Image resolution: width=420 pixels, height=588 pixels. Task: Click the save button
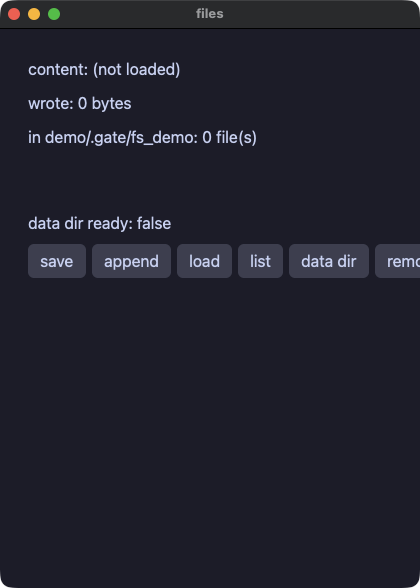click(x=57, y=261)
